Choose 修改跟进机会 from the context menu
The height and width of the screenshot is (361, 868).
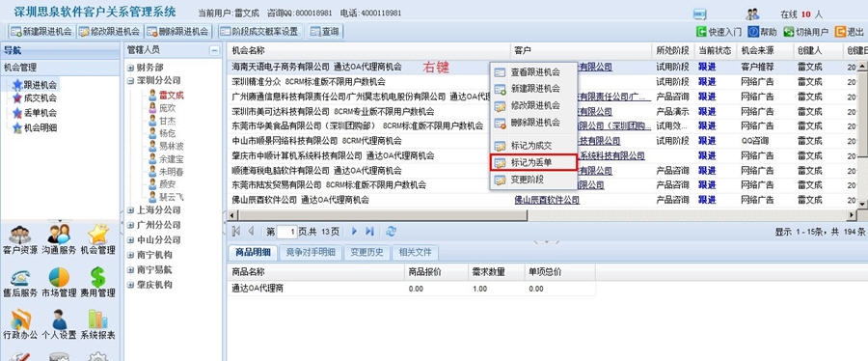(x=533, y=106)
